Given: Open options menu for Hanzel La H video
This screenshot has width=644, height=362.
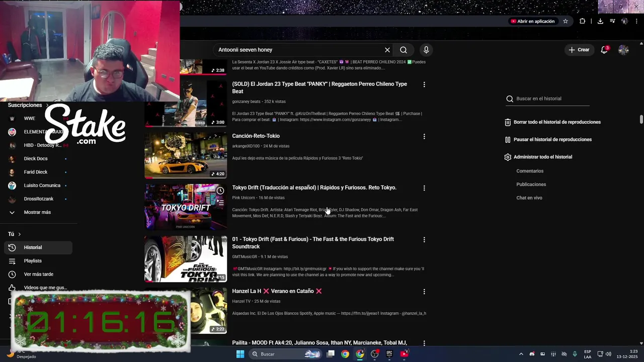Looking at the screenshot, I should pos(424,292).
